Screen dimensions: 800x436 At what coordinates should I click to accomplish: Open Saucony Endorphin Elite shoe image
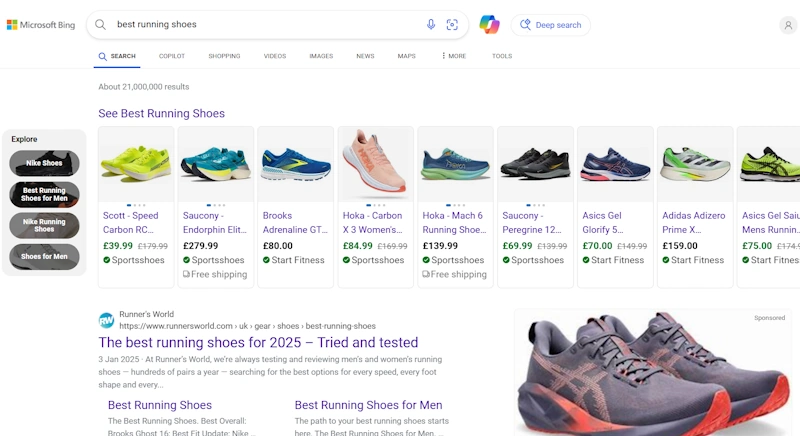216,164
